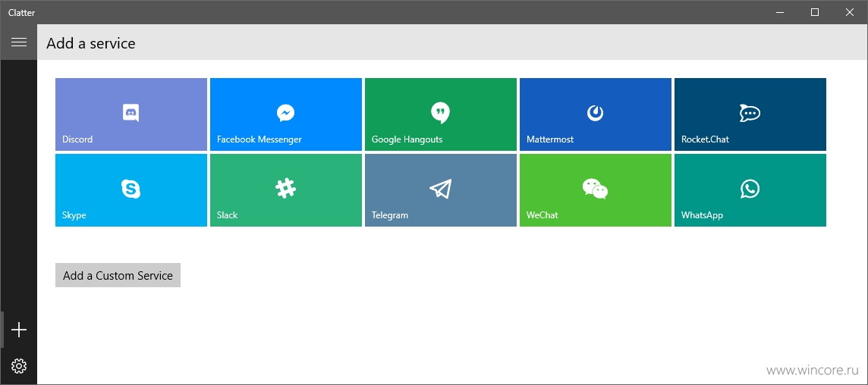Maximize the Clatter window
The image size is (868, 385).
coord(815,12)
